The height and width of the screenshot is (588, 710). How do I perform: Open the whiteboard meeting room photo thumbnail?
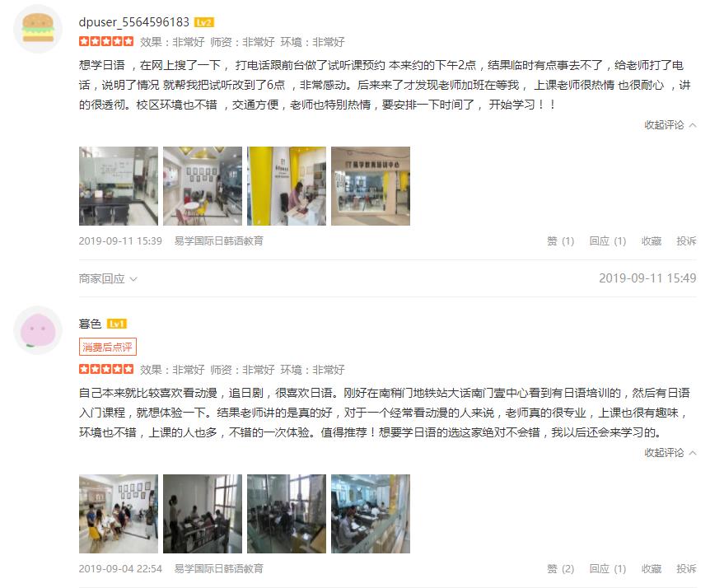(119, 186)
